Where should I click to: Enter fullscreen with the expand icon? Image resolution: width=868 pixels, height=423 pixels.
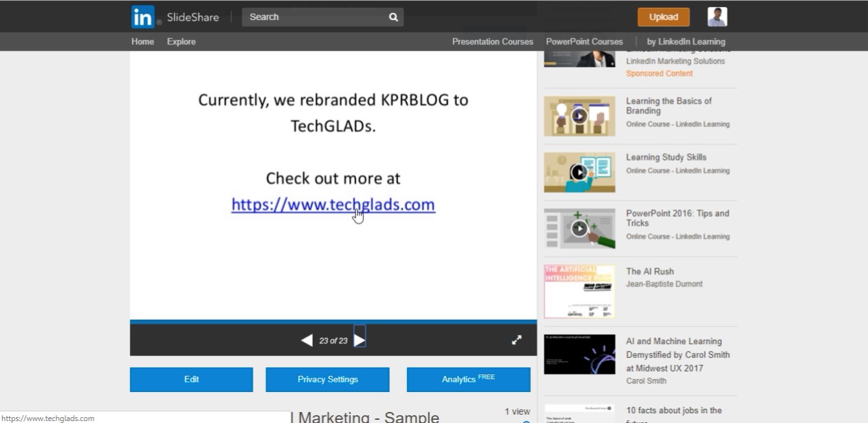(x=516, y=340)
